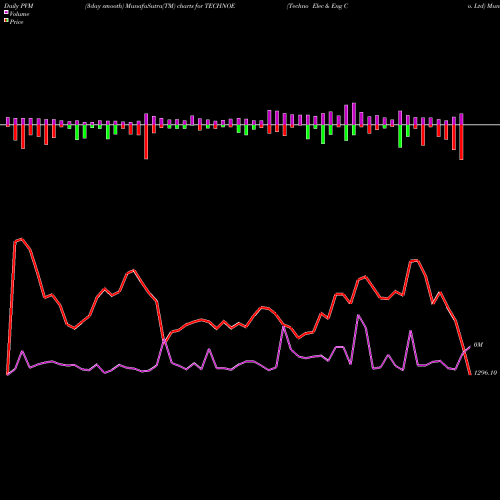Image resolution: width=500 pixels, height=500 pixels.
Task: Click the '0M' volume end label
Action: [478, 345]
